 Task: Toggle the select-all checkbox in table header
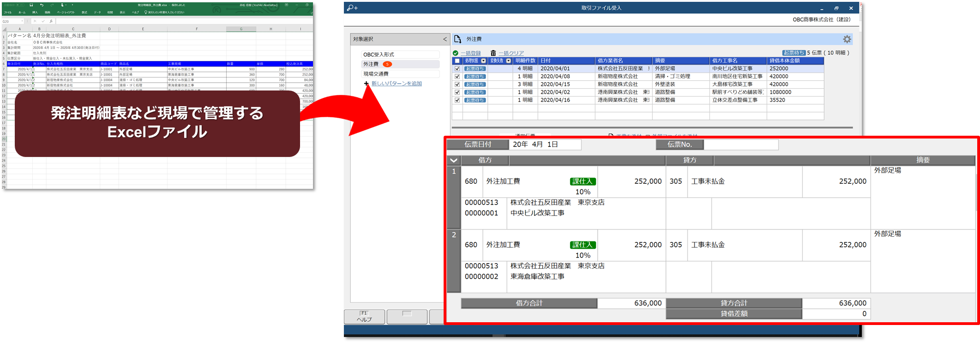tap(457, 61)
